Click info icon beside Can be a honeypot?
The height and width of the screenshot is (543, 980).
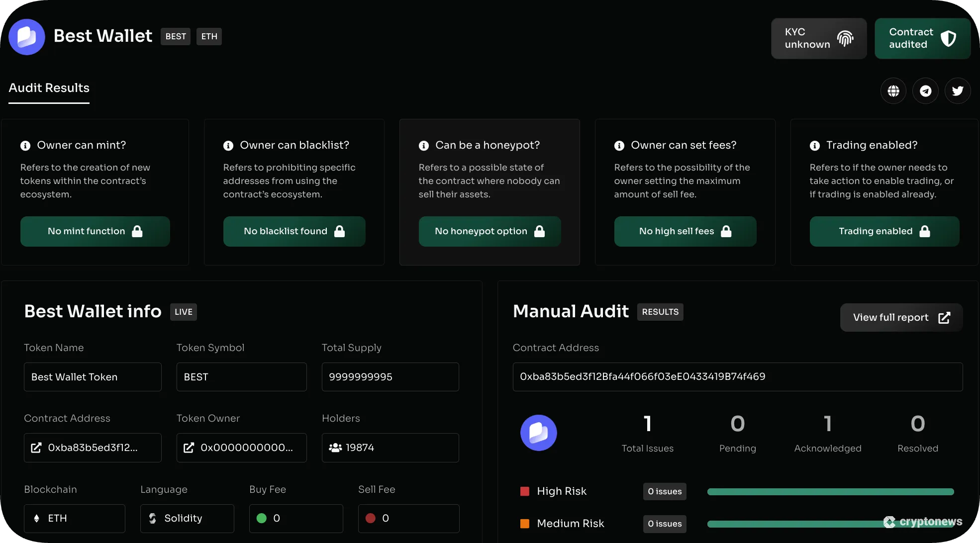(424, 146)
